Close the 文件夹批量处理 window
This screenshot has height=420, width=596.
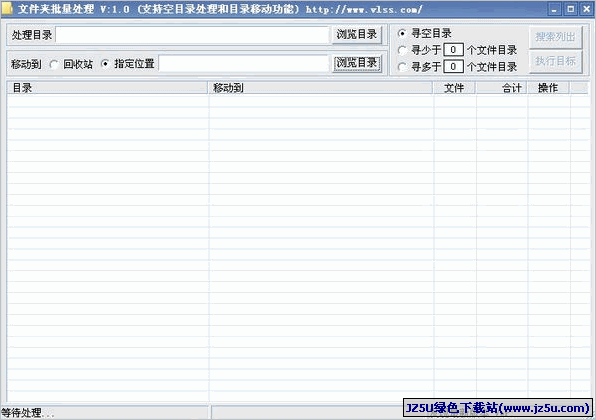587,9
